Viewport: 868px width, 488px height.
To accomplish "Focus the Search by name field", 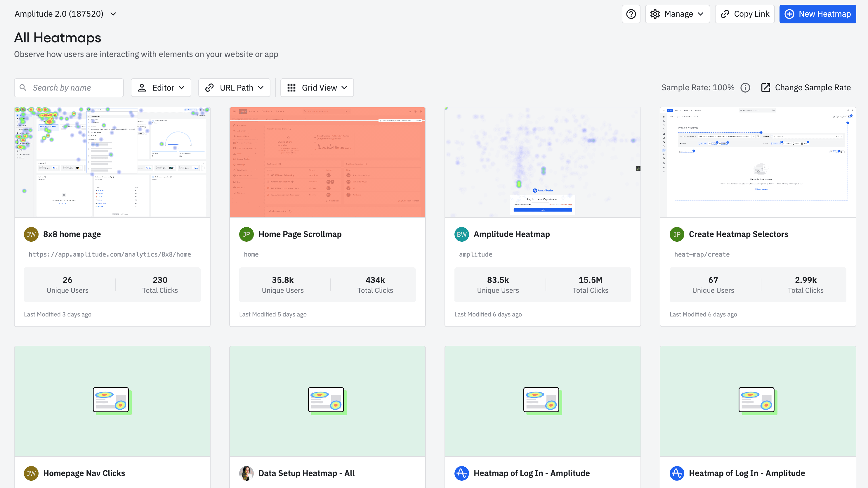I will click(74, 88).
